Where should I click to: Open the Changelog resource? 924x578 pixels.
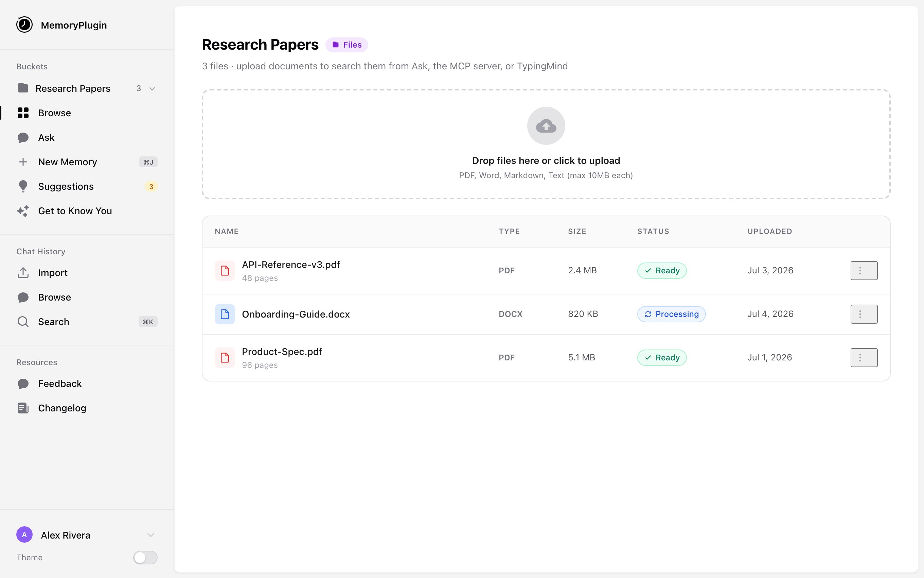pyautogui.click(x=87, y=408)
